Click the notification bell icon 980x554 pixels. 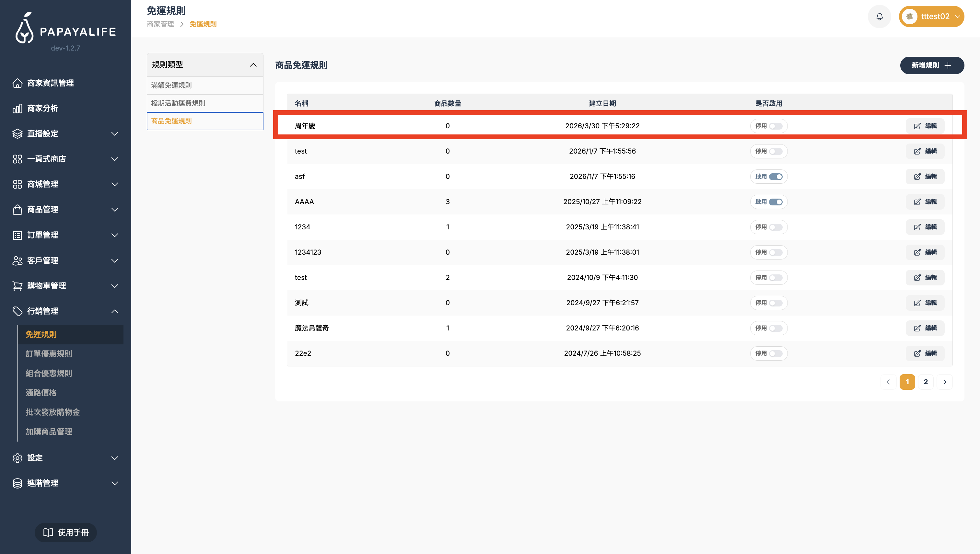tap(879, 17)
